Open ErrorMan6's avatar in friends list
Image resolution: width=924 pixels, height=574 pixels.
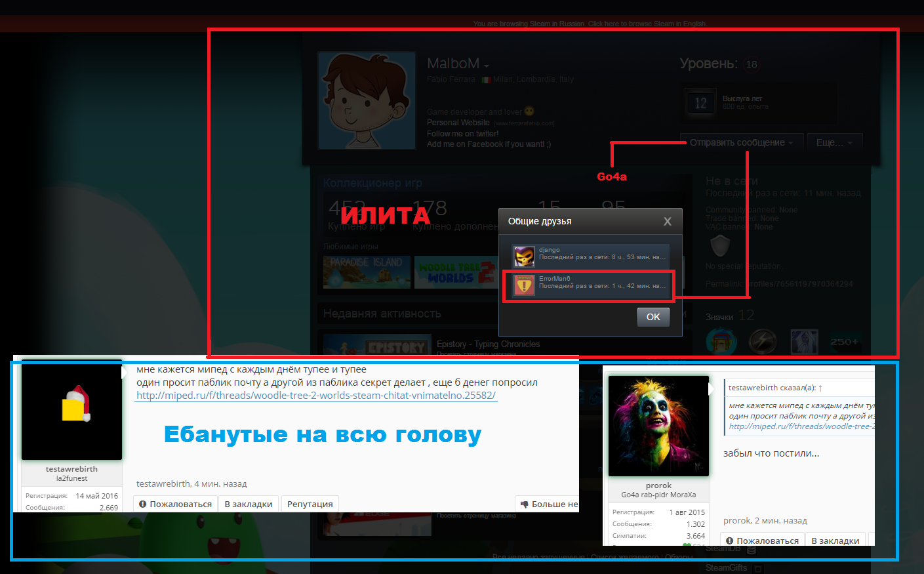[524, 285]
